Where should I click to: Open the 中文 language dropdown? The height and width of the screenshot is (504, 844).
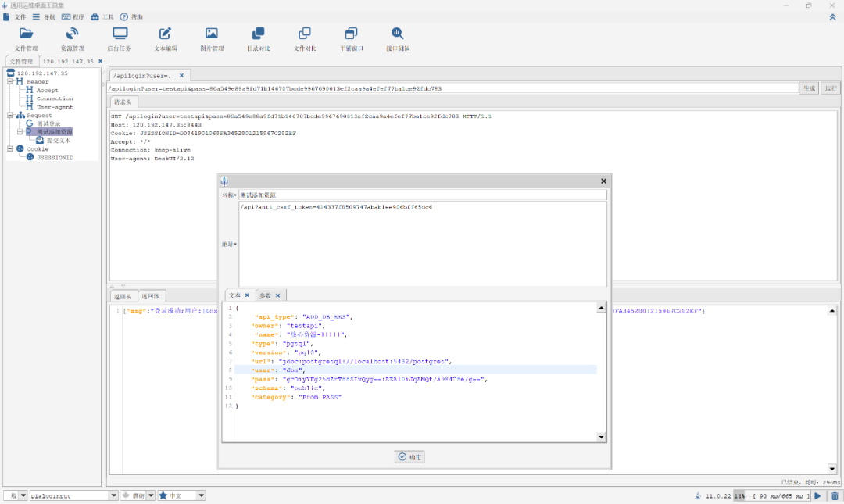coord(201,495)
